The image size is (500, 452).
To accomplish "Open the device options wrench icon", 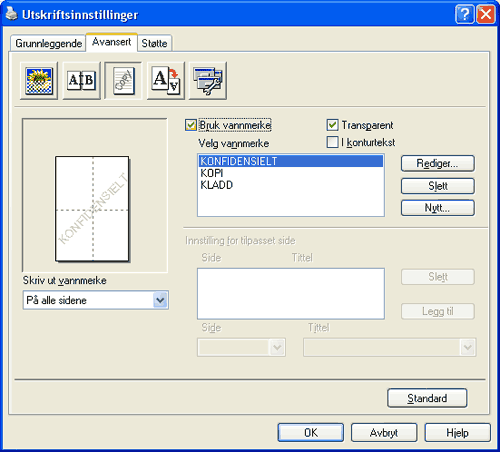I will click(208, 81).
